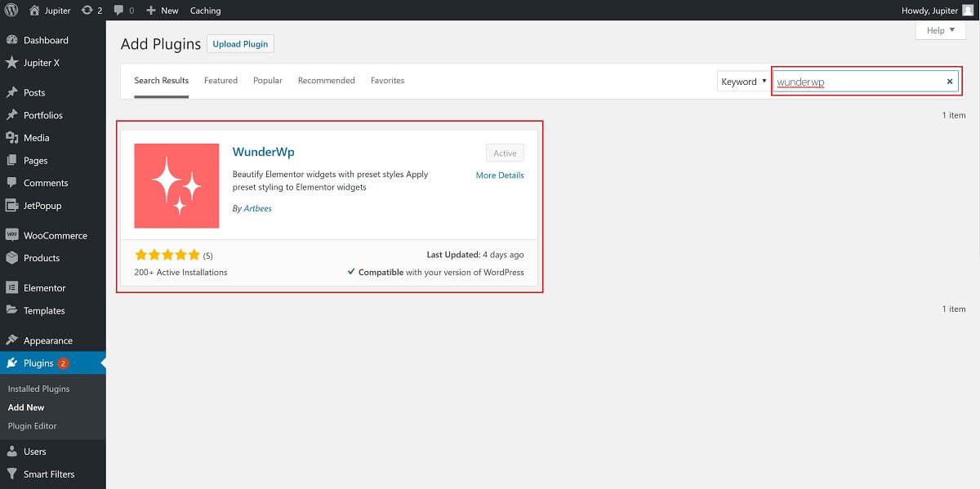Switch to the Featured tab
Screen dimensions: 980x489
(x=220, y=81)
